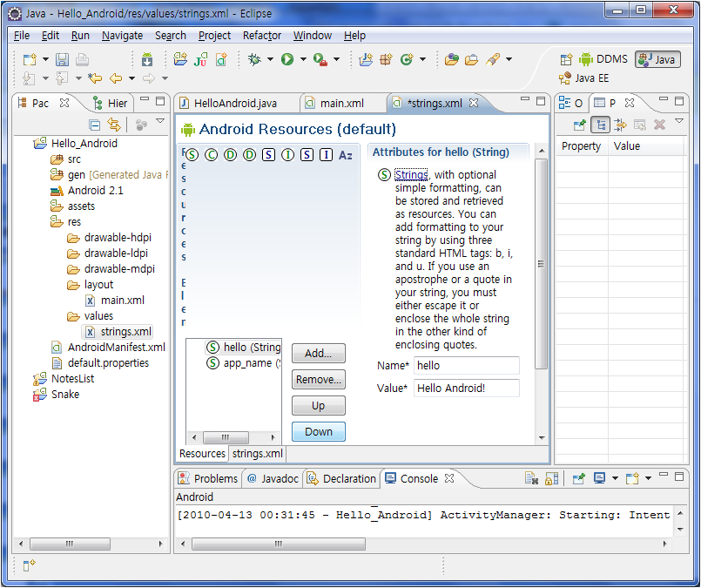Click the Open Task folder icon
The width and height of the screenshot is (701, 588).
coord(471,59)
